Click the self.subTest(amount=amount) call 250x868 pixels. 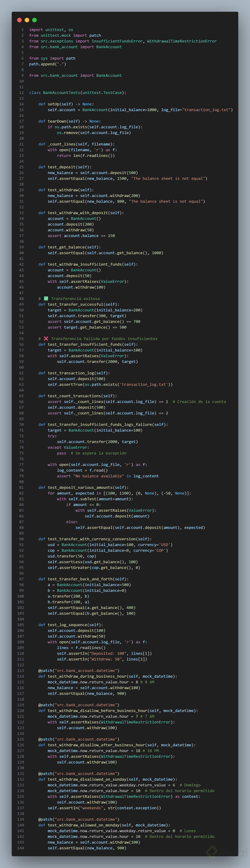click(x=100, y=499)
